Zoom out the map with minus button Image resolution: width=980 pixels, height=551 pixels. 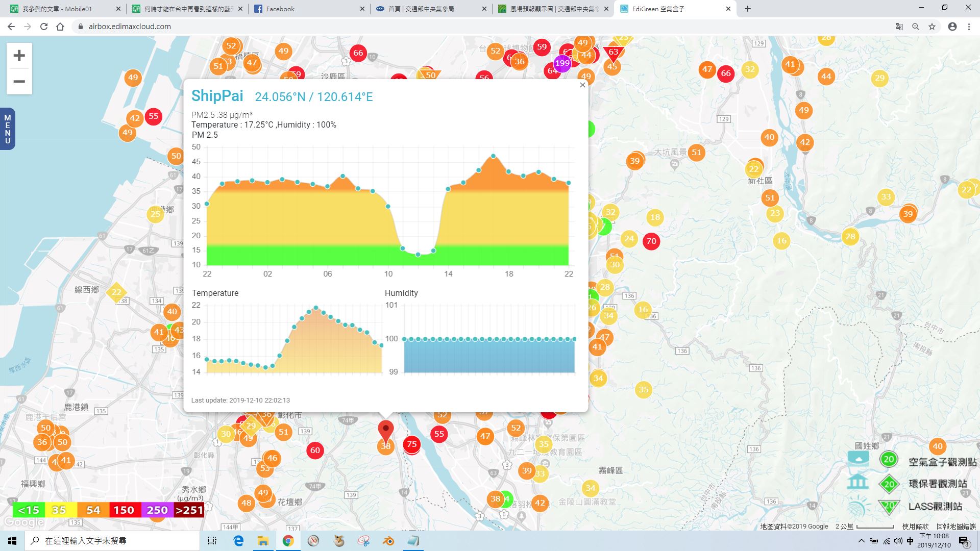pyautogui.click(x=19, y=82)
